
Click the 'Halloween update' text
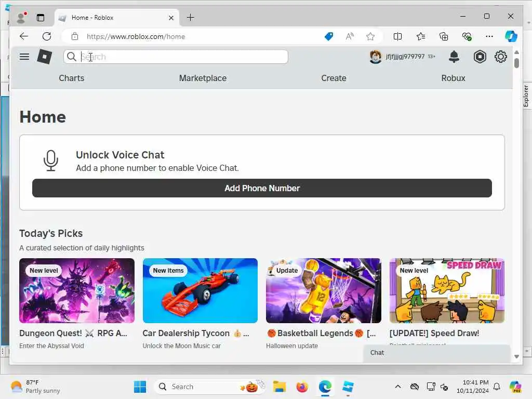[x=292, y=345]
